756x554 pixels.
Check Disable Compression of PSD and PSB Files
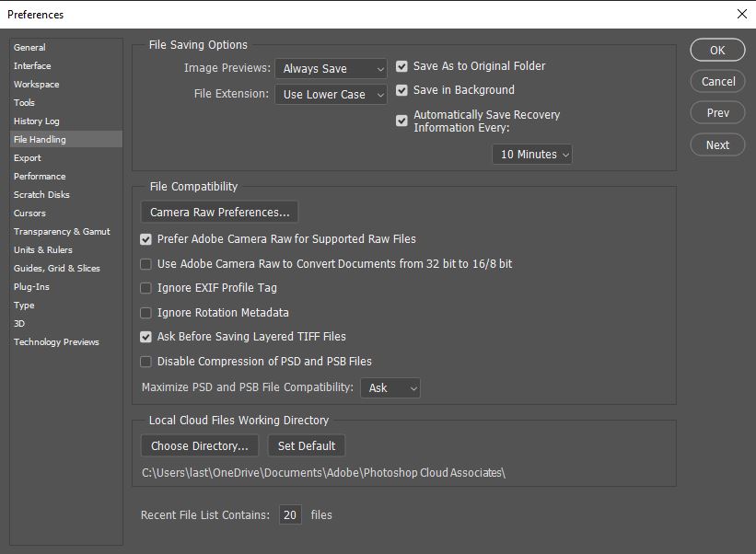click(x=145, y=362)
